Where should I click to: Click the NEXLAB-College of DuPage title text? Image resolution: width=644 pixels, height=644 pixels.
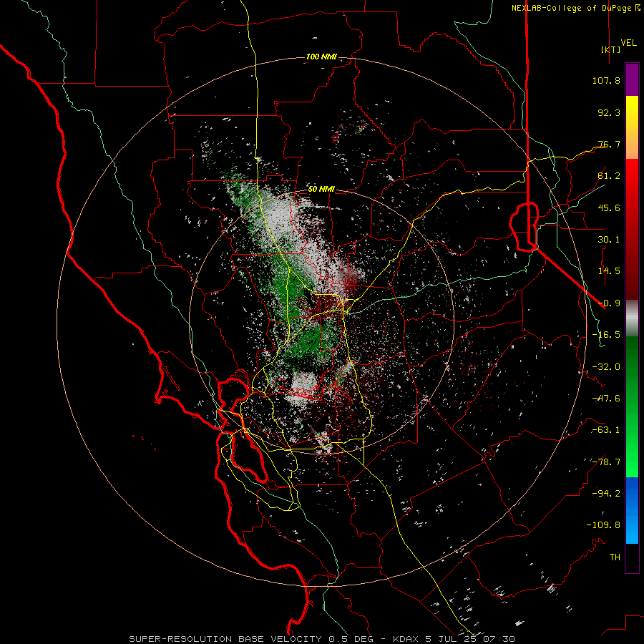tap(576, 8)
